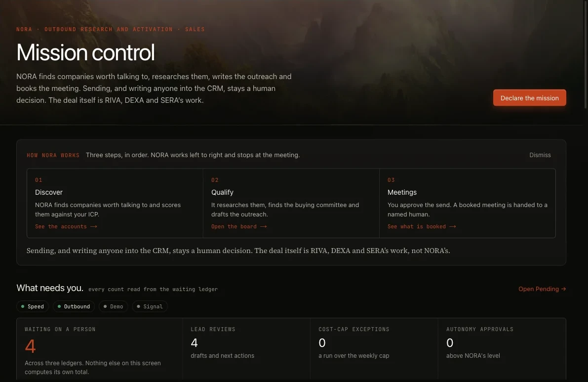Follow the Open the board link
The height and width of the screenshot is (382, 588).
[x=239, y=226]
